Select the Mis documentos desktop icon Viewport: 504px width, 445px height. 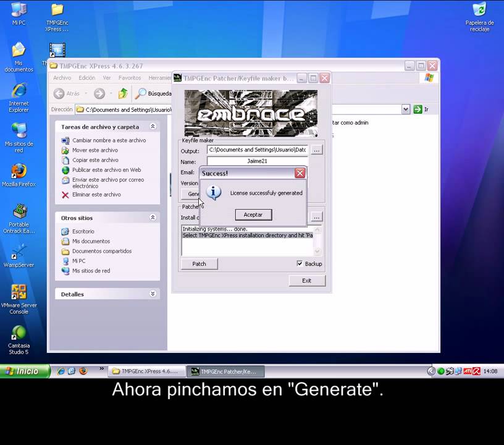click(x=19, y=57)
